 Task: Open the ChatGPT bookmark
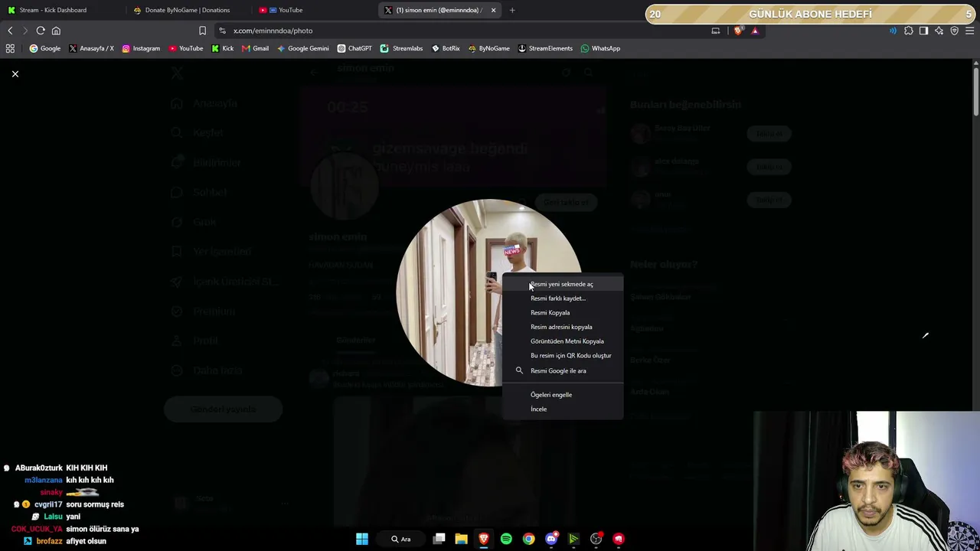[354, 48]
